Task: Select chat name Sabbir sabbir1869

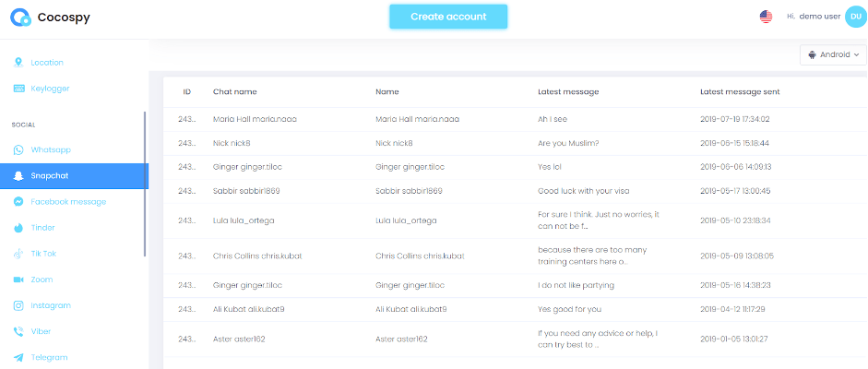Action: (246, 191)
